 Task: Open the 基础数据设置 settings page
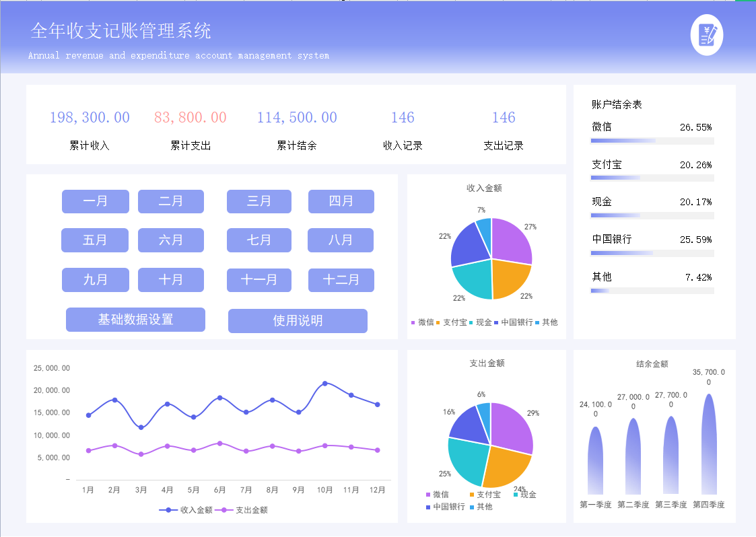point(135,320)
